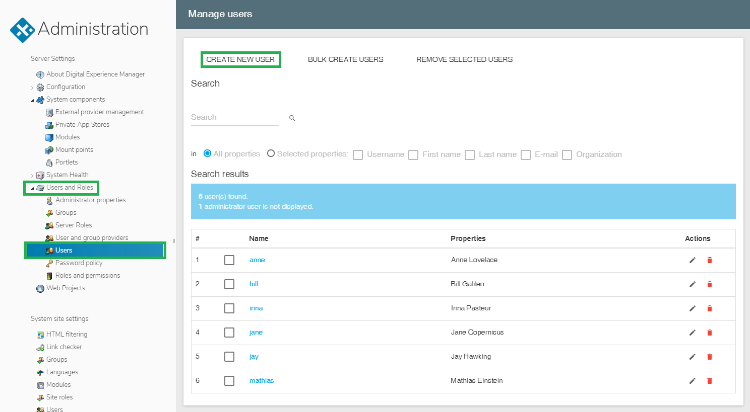Open the anne user link

[257, 260]
